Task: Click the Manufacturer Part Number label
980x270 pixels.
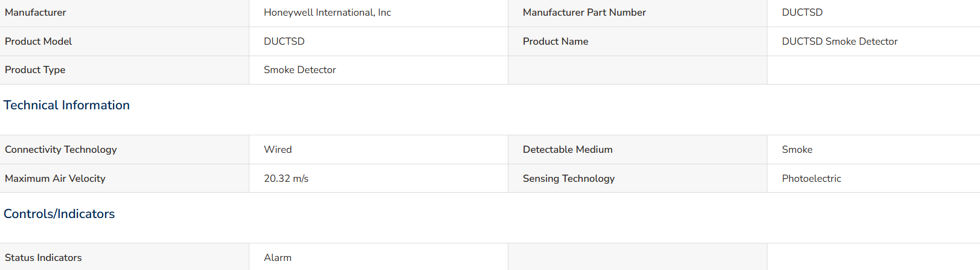Action: click(584, 13)
